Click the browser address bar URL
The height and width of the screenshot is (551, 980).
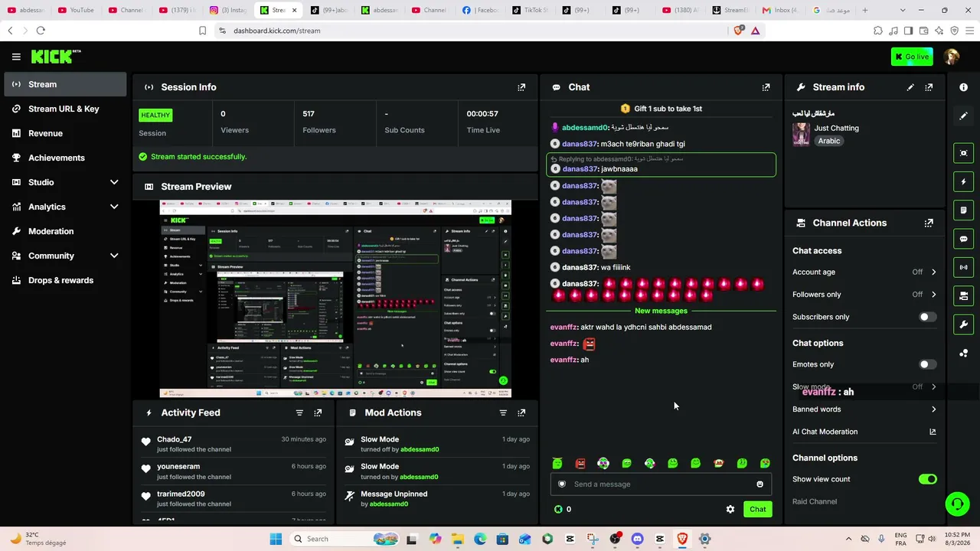pos(277,31)
